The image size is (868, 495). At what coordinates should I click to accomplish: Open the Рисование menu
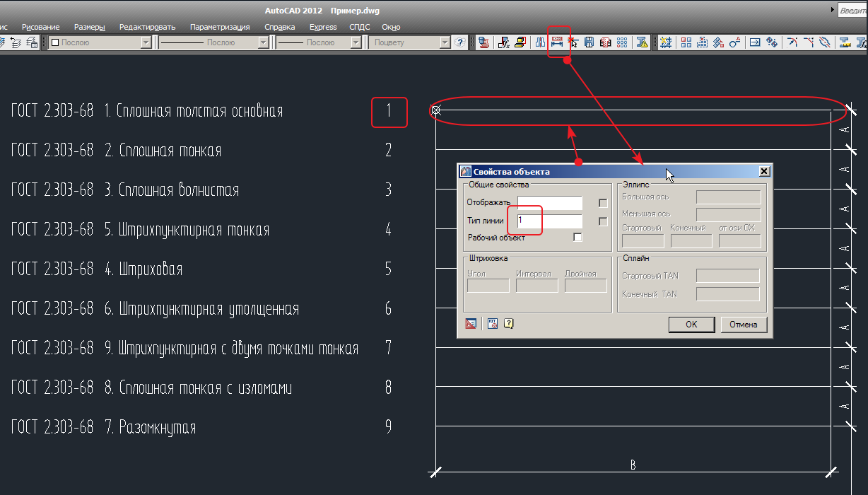40,27
